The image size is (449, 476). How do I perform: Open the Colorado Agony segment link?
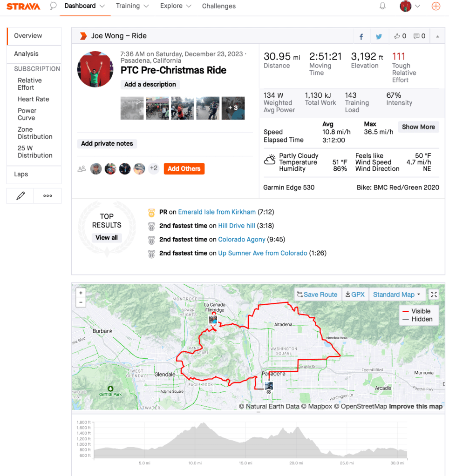(x=242, y=240)
